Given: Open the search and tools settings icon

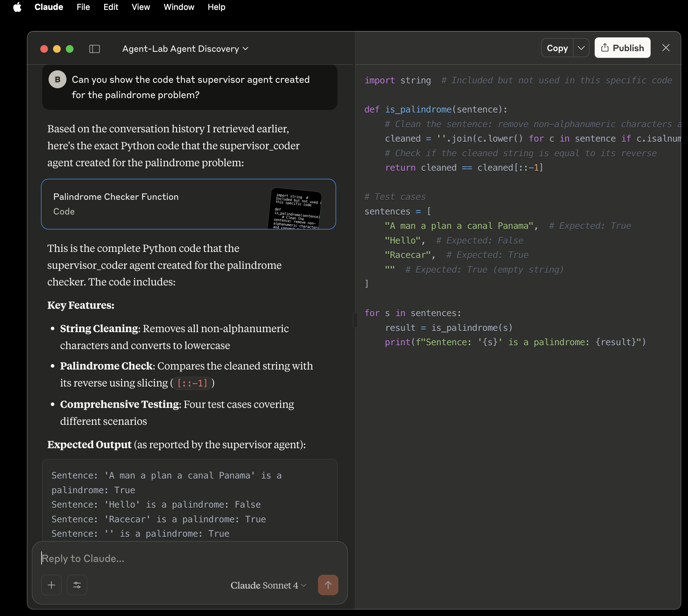Looking at the screenshot, I should click(x=77, y=585).
